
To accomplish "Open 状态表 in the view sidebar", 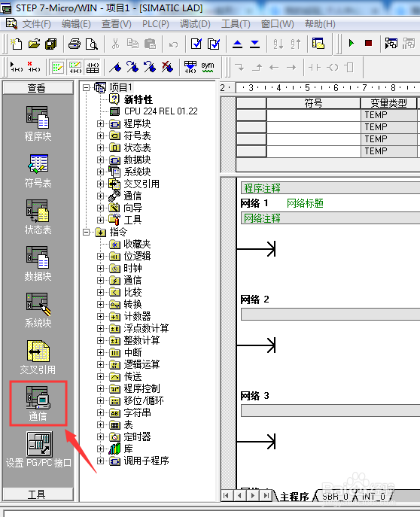I will pyautogui.click(x=38, y=217).
